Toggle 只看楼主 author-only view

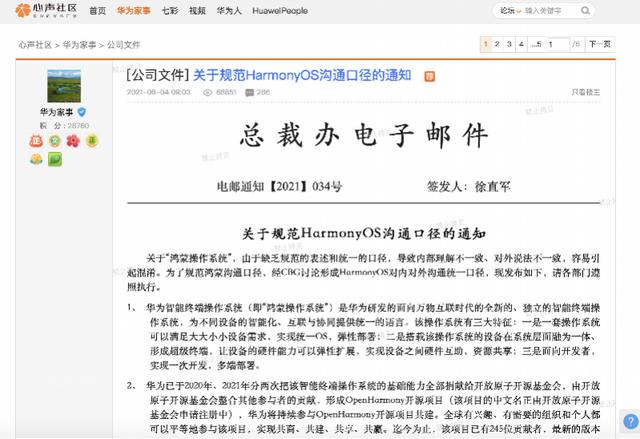coord(586,93)
